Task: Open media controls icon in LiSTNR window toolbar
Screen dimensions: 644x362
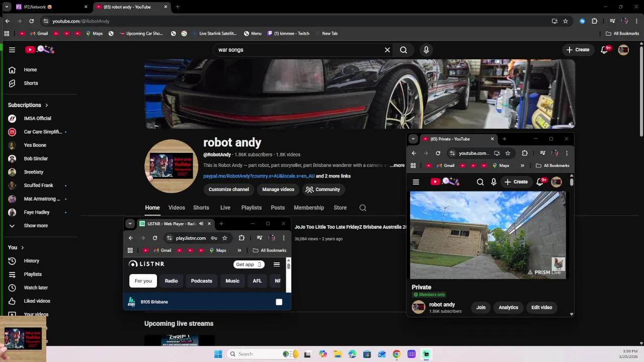Action: (260, 238)
